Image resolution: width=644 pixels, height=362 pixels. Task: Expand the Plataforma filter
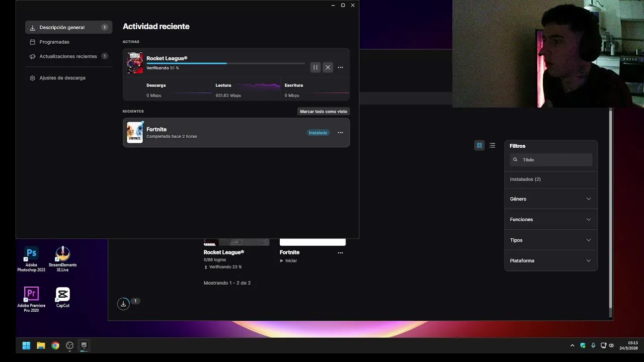[x=551, y=261]
